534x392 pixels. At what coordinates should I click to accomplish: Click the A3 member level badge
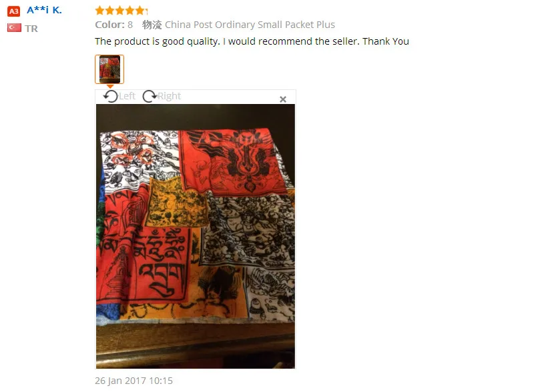point(14,11)
